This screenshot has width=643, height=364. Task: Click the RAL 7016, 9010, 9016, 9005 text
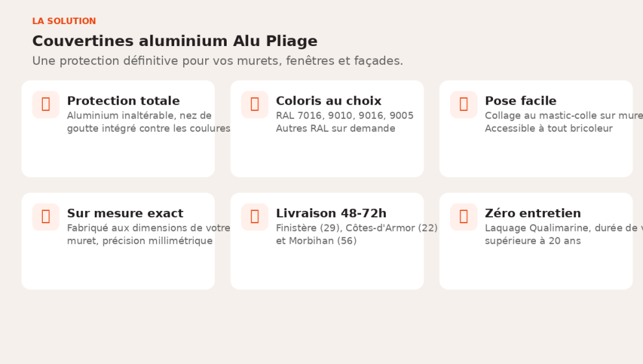pos(345,116)
